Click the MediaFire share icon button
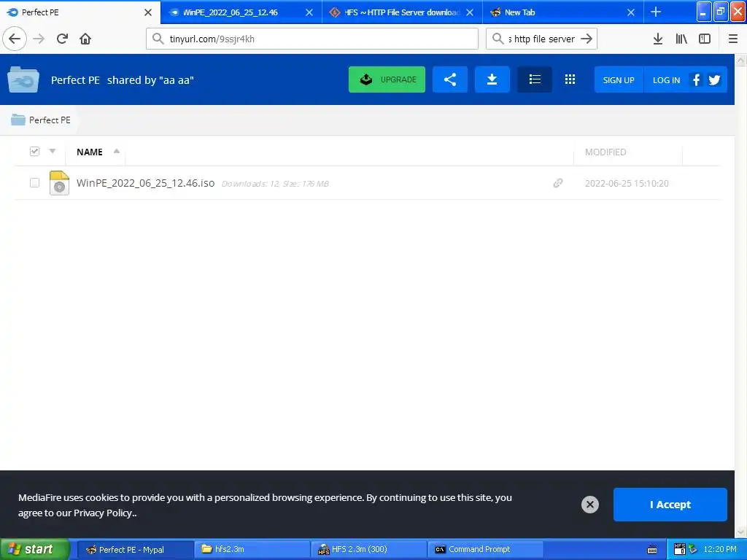The image size is (747, 560). tap(449, 79)
